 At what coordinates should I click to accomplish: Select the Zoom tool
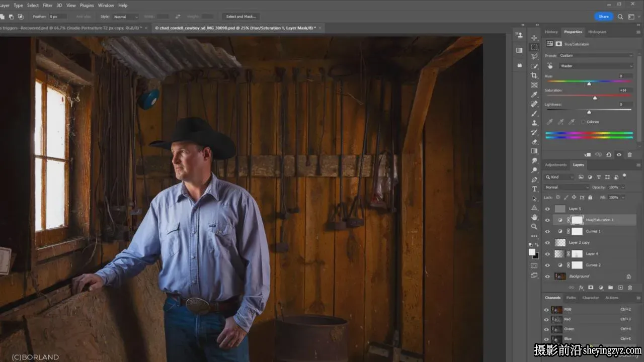534,227
